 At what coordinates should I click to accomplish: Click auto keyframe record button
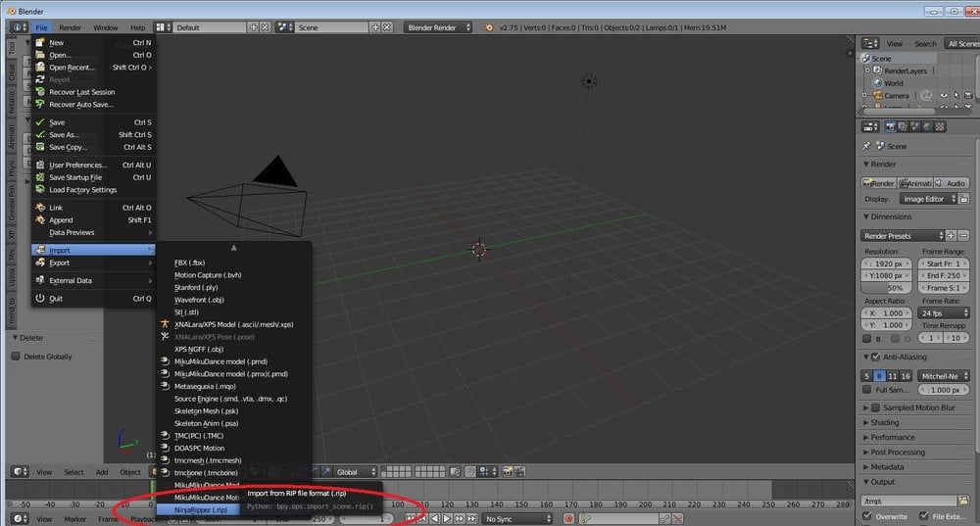click(x=568, y=518)
